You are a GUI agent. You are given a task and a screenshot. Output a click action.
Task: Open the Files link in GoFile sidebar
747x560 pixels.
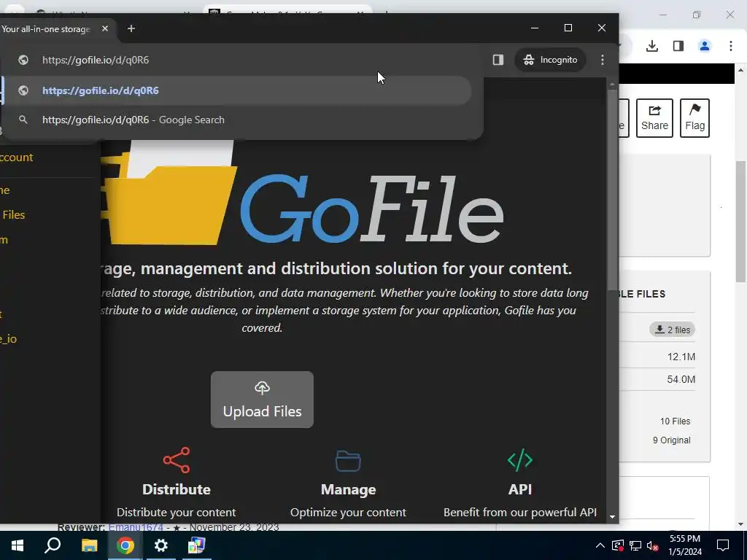click(13, 215)
